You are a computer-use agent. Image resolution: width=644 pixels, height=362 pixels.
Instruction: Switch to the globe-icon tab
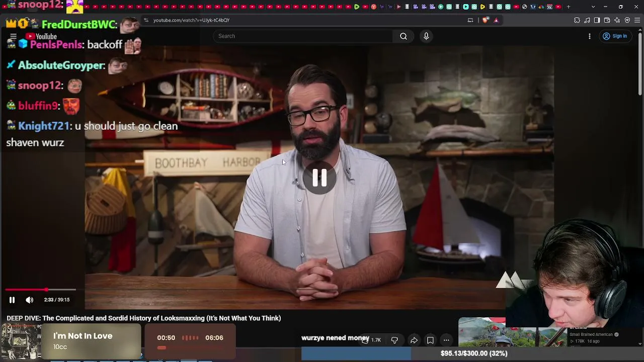(525, 7)
